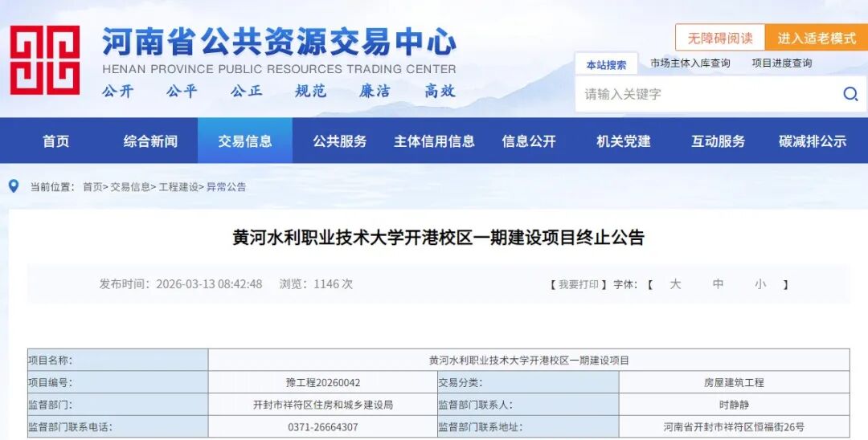Image resolution: width=868 pixels, height=440 pixels.
Task: Click the 异常公告 breadcrumb link
Action: pos(226,187)
